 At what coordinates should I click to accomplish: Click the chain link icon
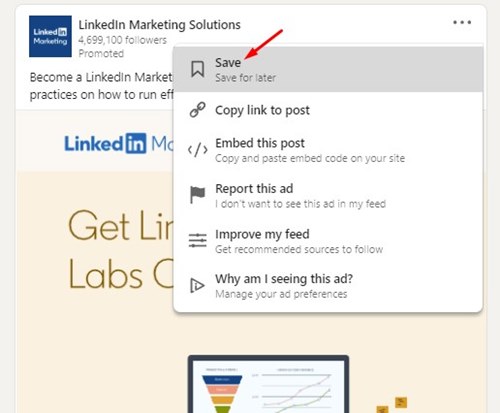198,110
